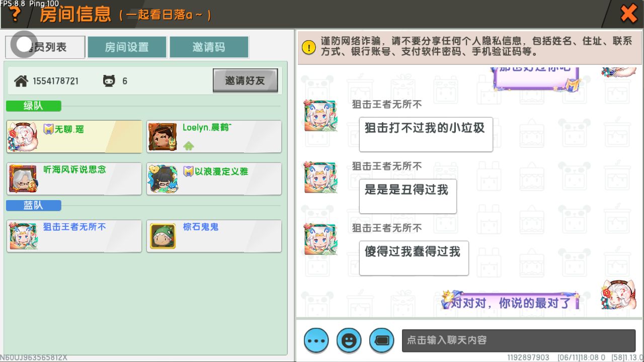Select player 听海风诉说思念 card
The height and width of the screenshot is (362, 644).
(74, 178)
